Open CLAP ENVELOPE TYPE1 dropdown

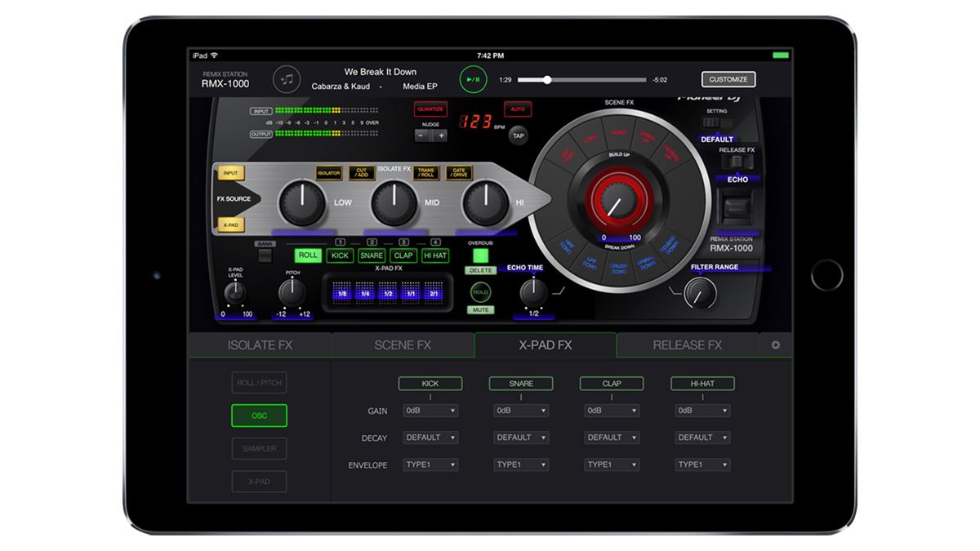coord(612,464)
